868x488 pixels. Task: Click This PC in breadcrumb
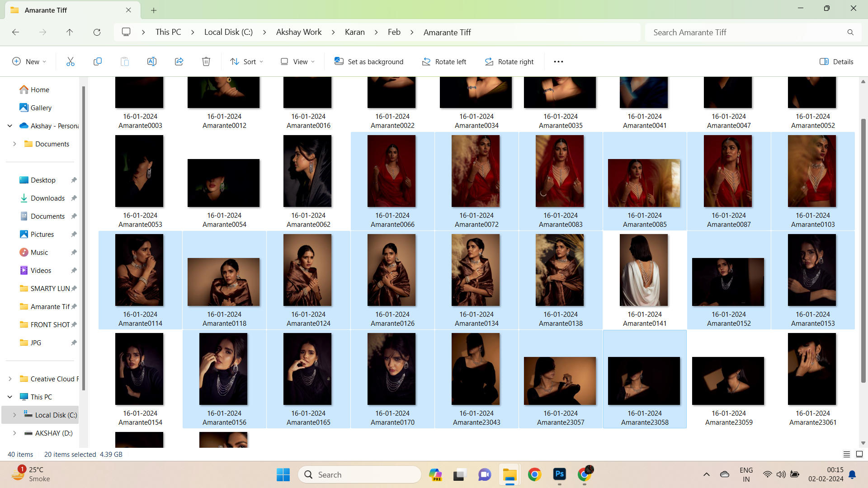click(168, 32)
